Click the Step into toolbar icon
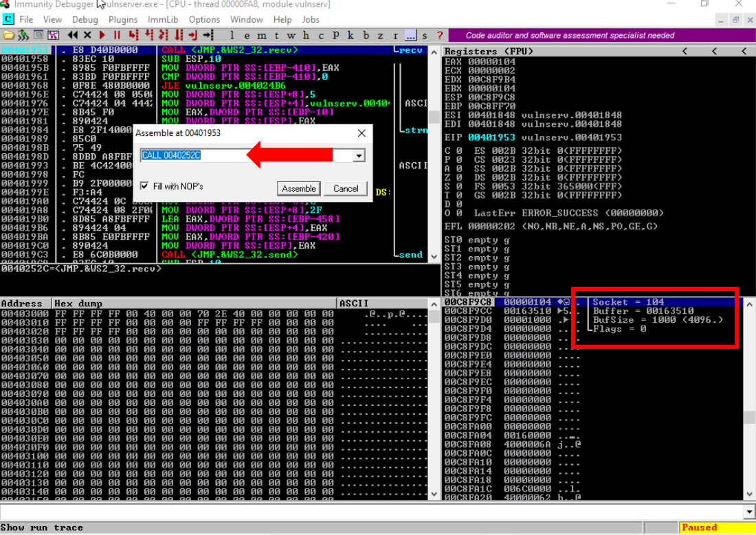The height and width of the screenshot is (535, 756). 133,35
